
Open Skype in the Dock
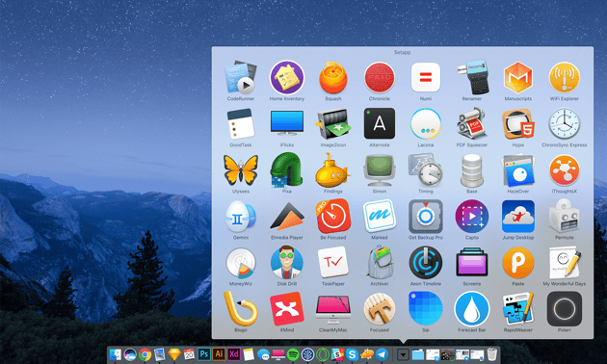pos(352,354)
